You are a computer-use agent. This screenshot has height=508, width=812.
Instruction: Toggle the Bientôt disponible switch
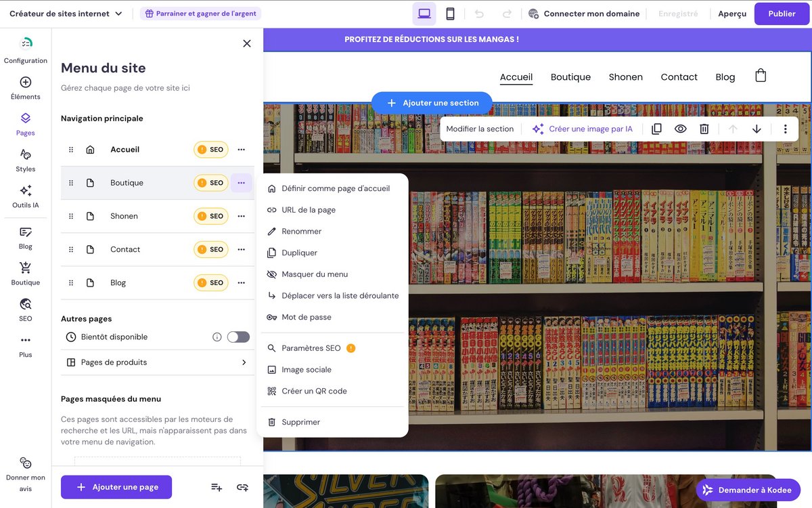(x=238, y=337)
